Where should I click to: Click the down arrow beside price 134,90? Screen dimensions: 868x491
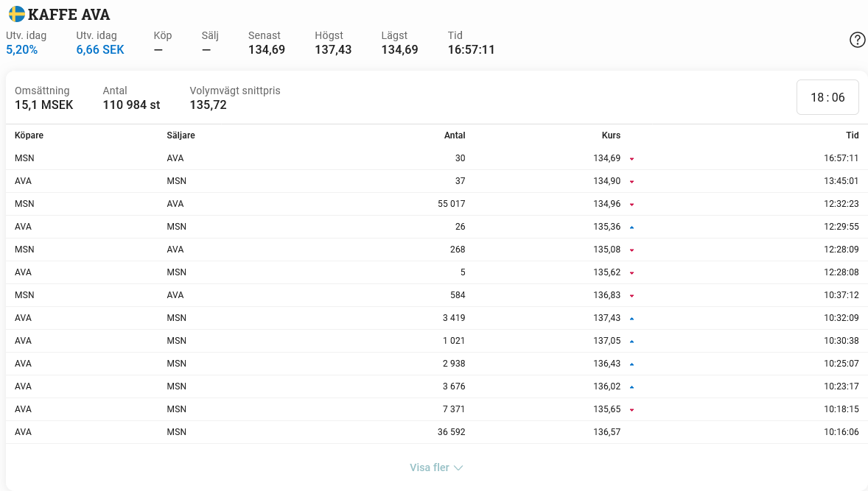click(631, 182)
